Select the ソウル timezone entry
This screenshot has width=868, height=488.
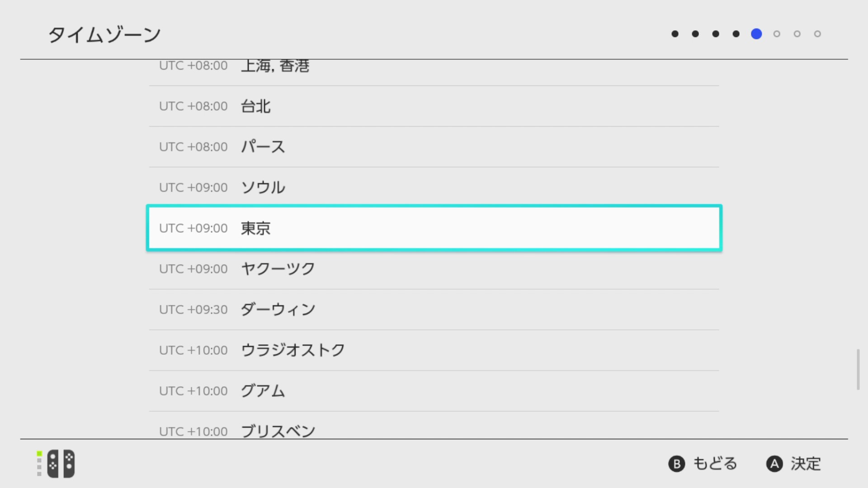tap(434, 188)
